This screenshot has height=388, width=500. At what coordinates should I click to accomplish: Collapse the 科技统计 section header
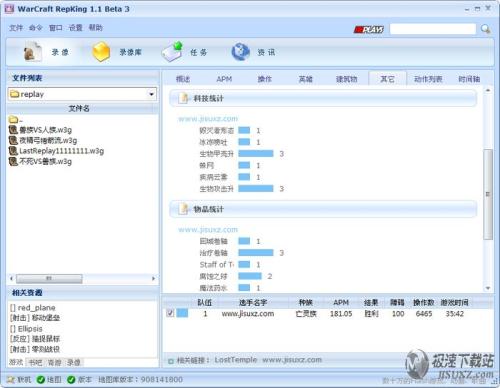[x=323, y=98]
